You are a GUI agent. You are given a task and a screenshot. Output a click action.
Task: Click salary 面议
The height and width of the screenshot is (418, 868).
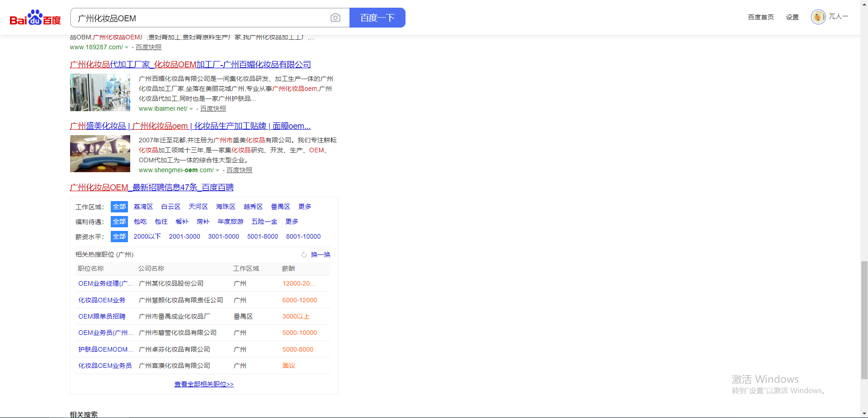[289, 366]
